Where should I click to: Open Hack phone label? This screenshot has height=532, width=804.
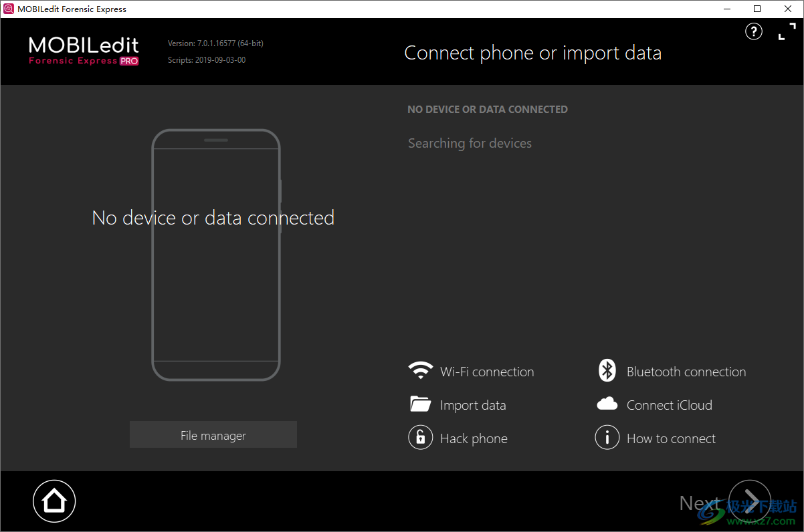coord(474,438)
